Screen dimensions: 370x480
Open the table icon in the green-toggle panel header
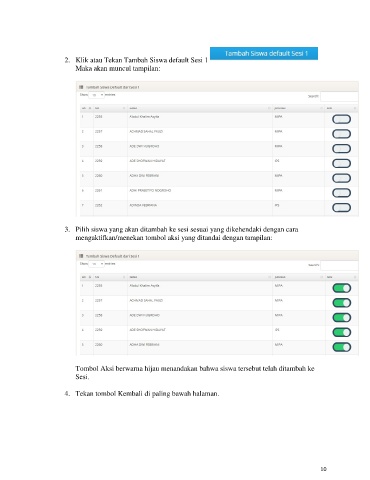pos(81,256)
